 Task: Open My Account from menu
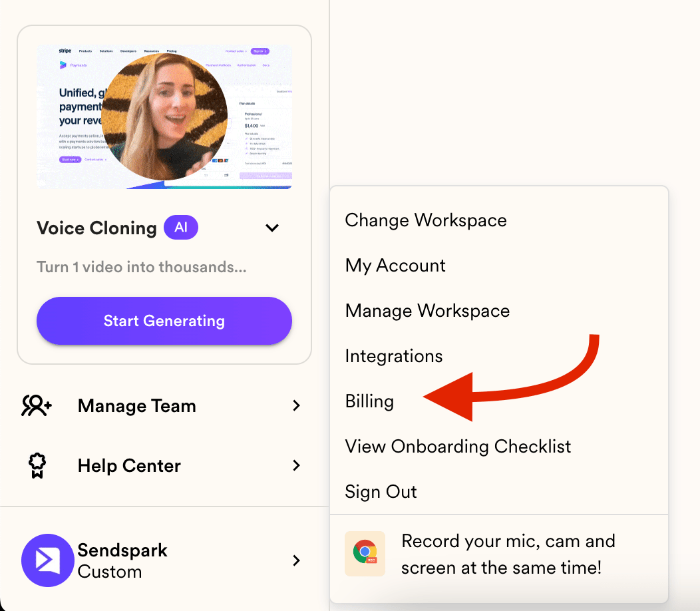395,266
